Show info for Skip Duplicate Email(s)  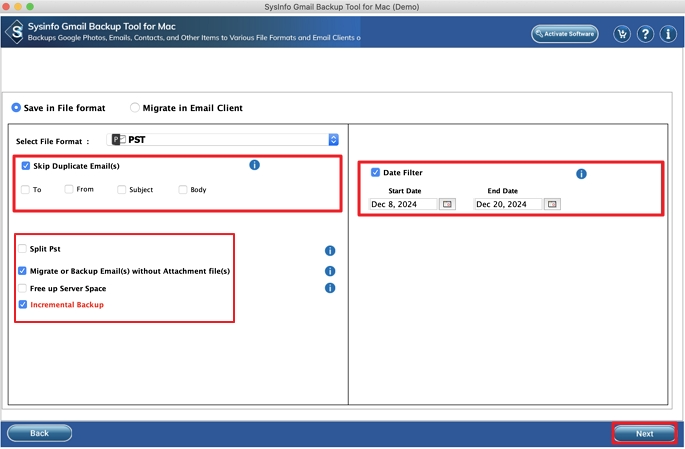[254, 165]
